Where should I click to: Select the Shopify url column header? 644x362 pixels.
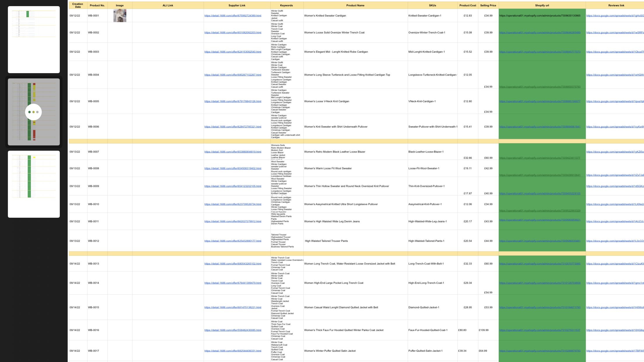542,5
